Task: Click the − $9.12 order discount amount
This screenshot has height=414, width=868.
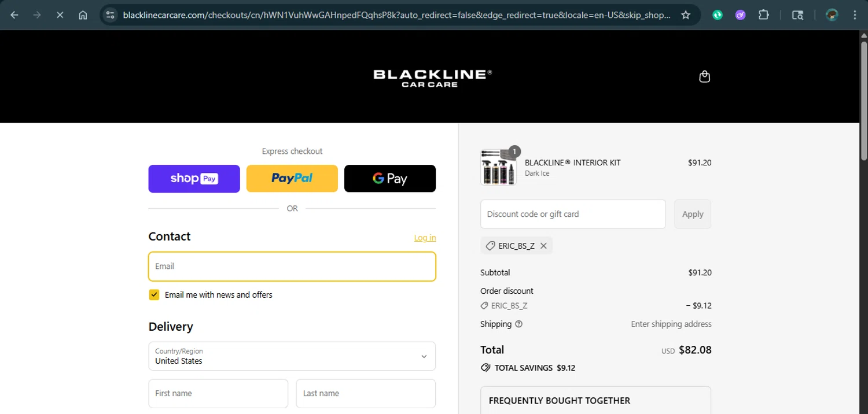Action: tap(698, 305)
